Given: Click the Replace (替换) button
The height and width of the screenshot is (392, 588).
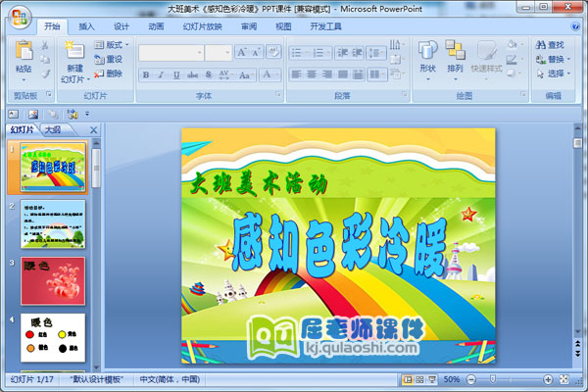Looking at the screenshot, I should 553,59.
